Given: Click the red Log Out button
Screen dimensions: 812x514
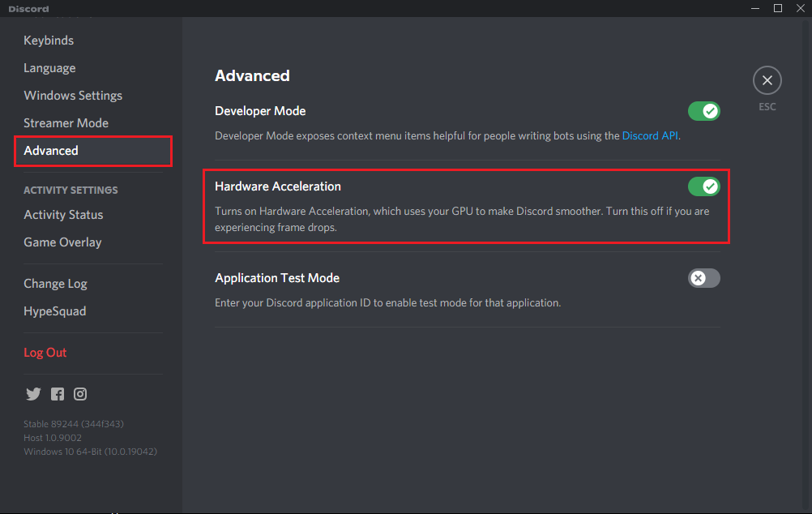Looking at the screenshot, I should click(45, 353).
